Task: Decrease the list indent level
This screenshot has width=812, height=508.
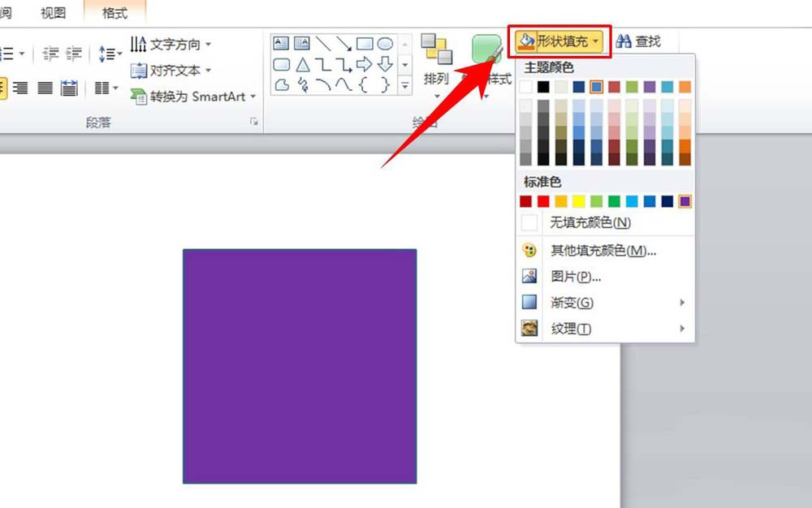Action: pos(50,54)
